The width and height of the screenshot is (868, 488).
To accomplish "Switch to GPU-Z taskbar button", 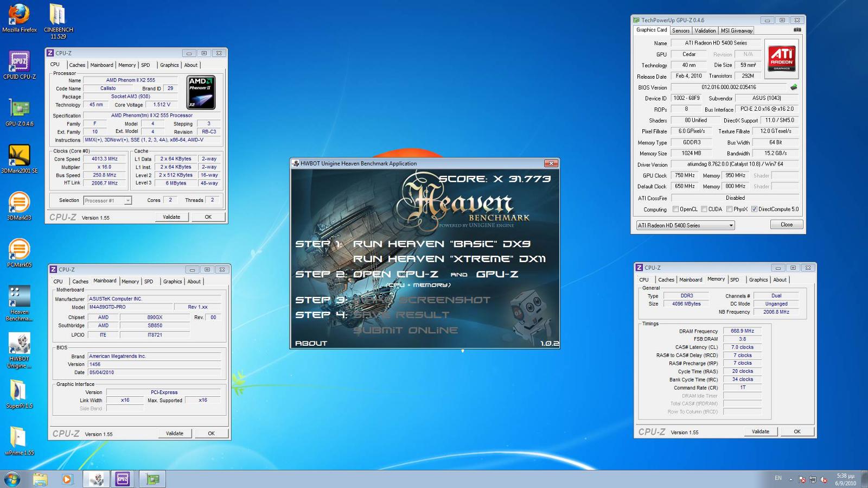I will point(152,479).
